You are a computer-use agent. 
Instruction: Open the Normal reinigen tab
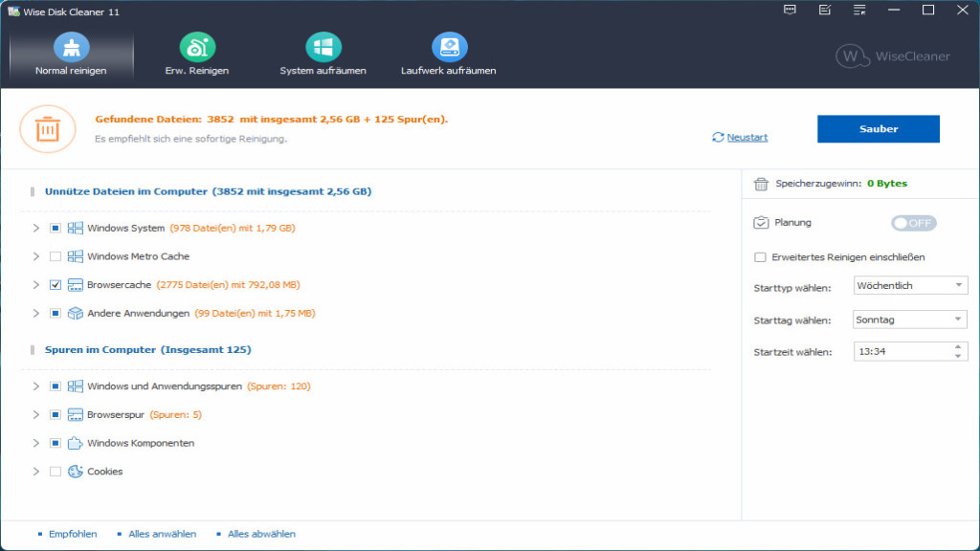coord(71,55)
